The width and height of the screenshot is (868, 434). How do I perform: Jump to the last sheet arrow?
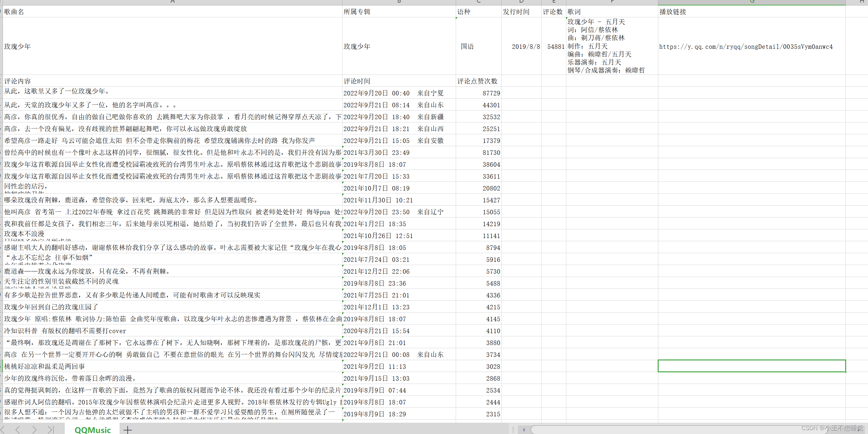coord(51,429)
